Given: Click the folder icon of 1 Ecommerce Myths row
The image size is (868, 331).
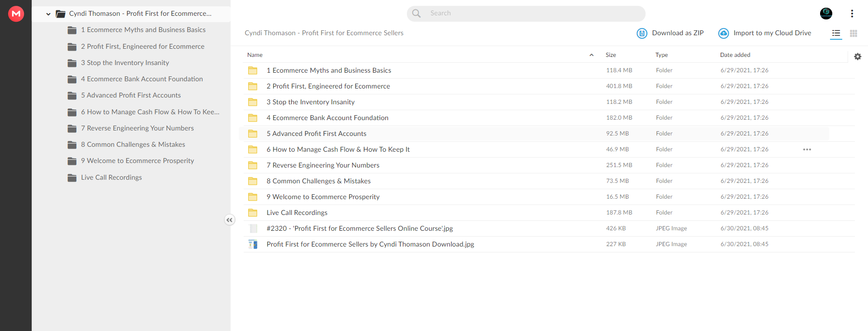Looking at the screenshot, I should point(253,70).
